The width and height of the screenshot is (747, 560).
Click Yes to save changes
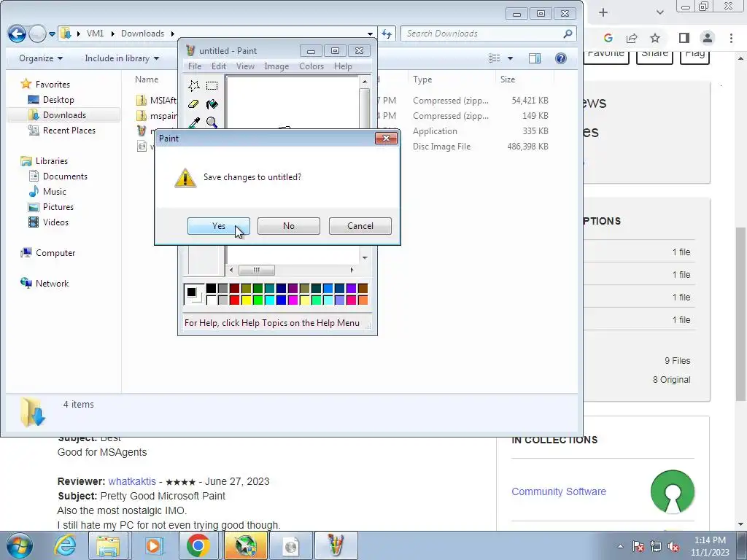[219, 226]
